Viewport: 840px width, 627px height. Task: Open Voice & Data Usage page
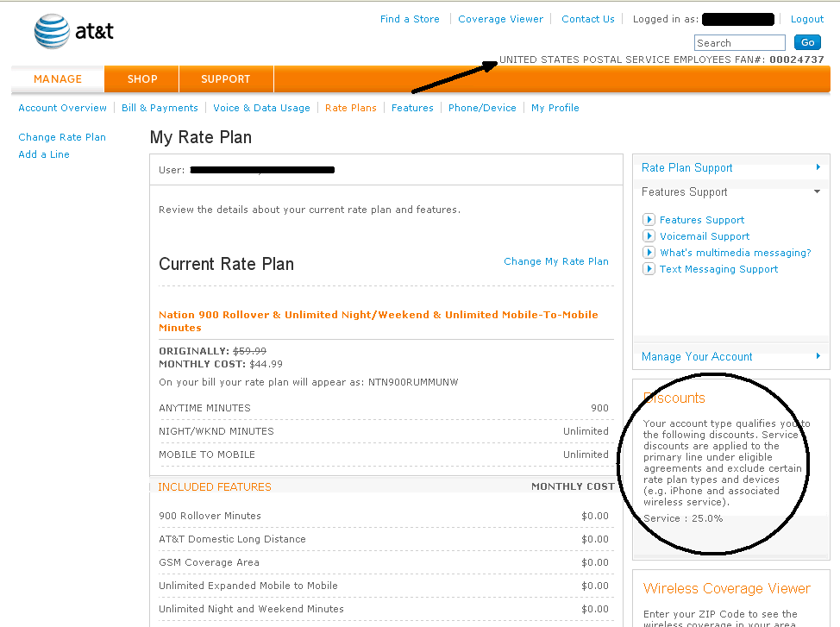(x=261, y=108)
